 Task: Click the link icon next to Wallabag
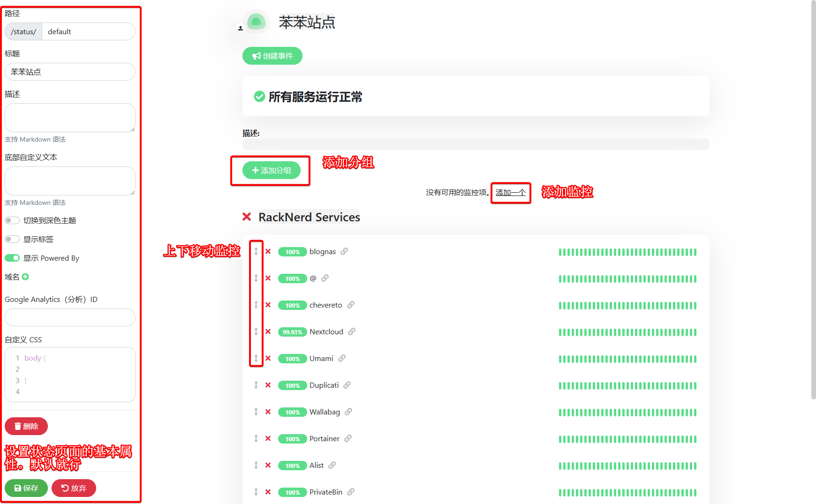(x=348, y=412)
